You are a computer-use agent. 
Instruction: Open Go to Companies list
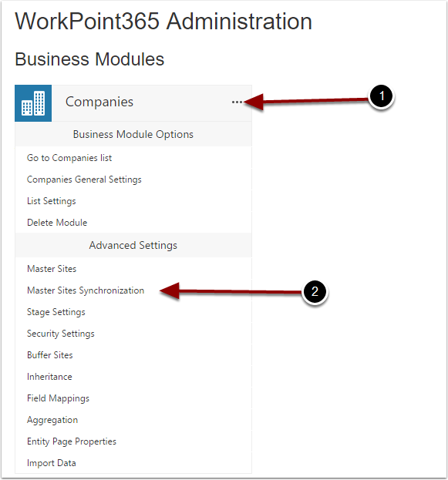pyautogui.click(x=69, y=158)
